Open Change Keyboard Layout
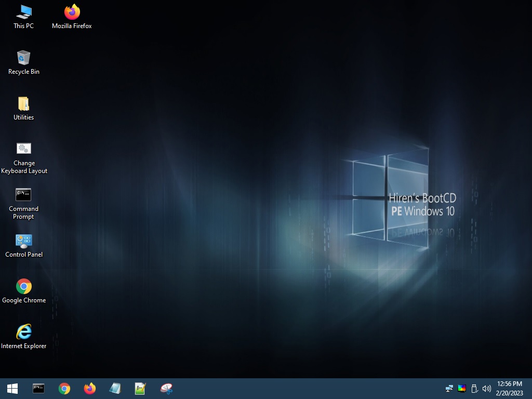The height and width of the screenshot is (399, 532). click(24, 149)
